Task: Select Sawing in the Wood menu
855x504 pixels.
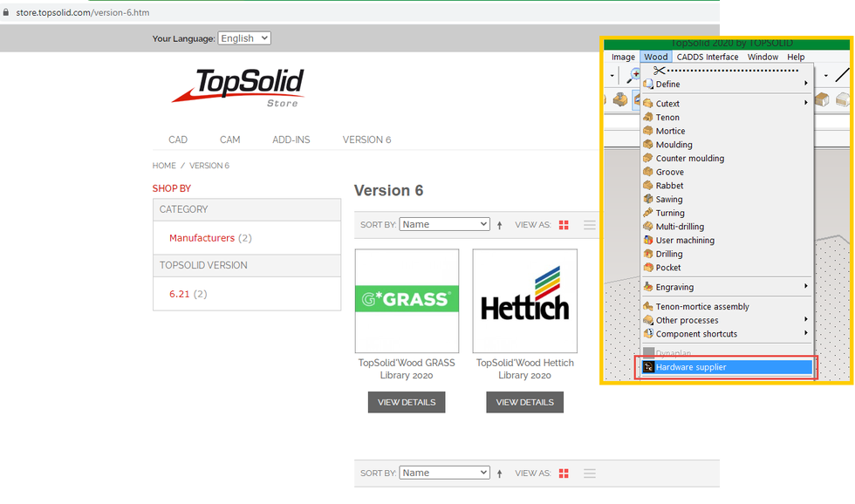Action: 727,200
